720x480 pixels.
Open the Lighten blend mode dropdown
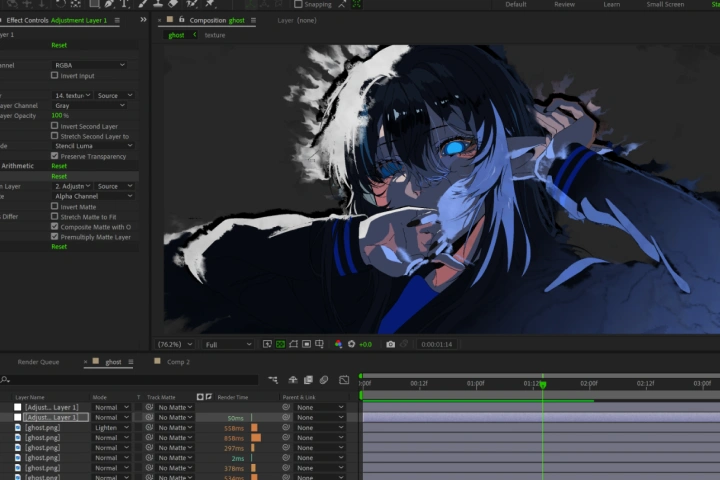pyautogui.click(x=112, y=428)
